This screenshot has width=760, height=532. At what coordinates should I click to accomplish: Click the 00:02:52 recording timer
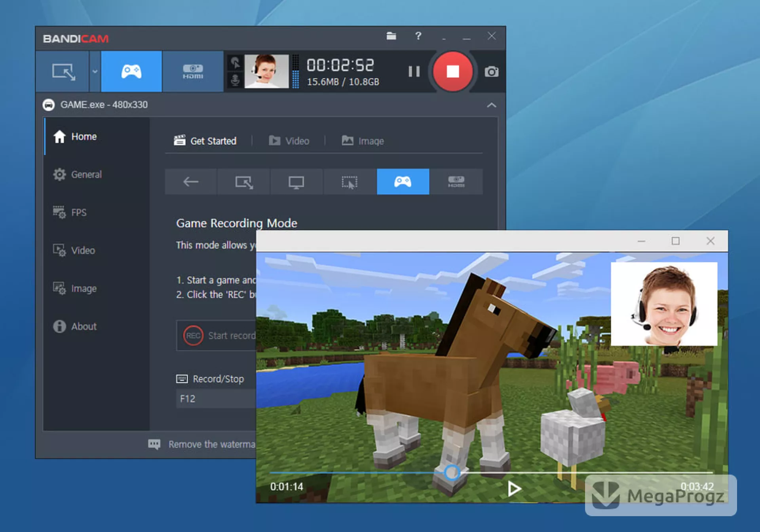(x=340, y=65)
